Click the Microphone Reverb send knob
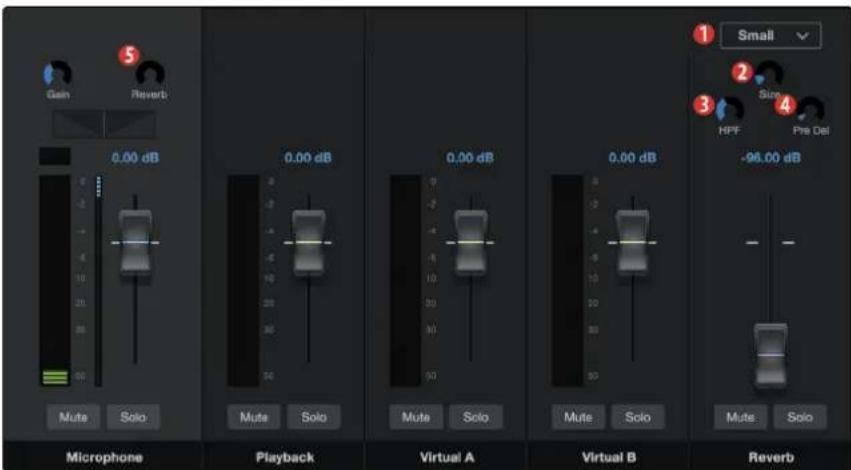 [150, 74]
